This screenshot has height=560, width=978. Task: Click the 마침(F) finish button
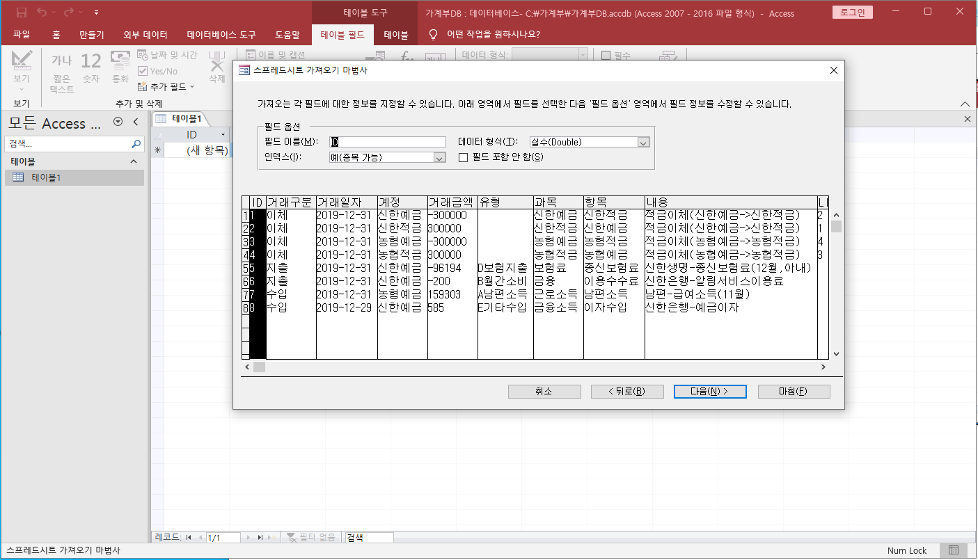pyautogui.click(x=794, y=392)
